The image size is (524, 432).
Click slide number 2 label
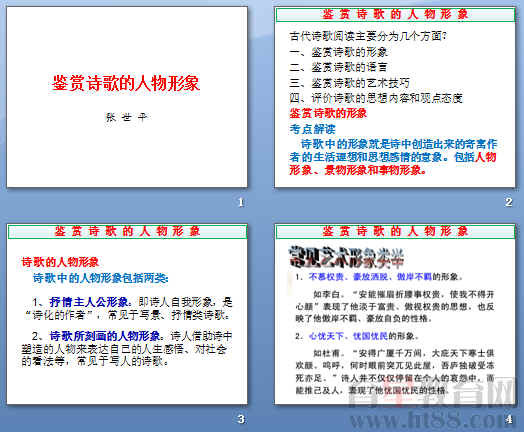tap(509, 202)
